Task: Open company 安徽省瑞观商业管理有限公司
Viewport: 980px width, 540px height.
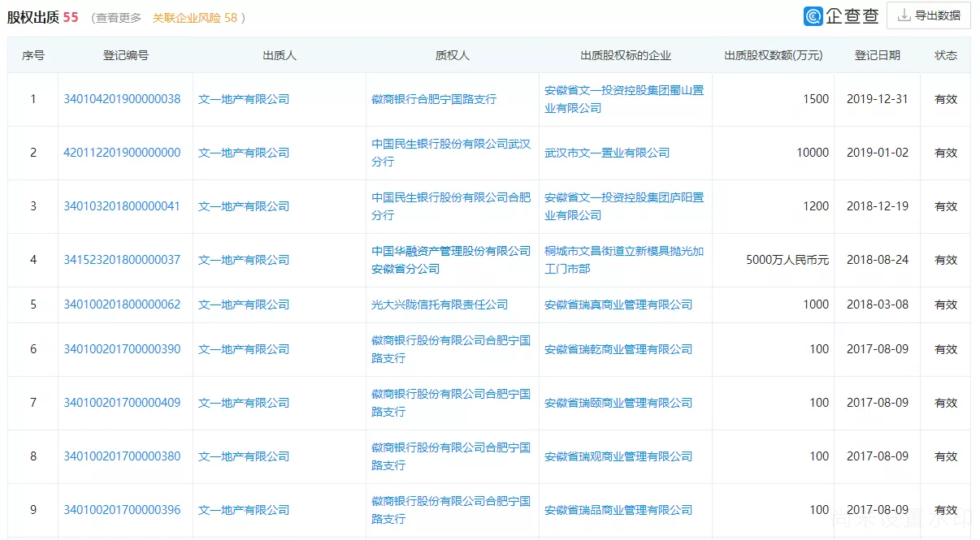Action: pyautogui.click(x=618, y=456)
